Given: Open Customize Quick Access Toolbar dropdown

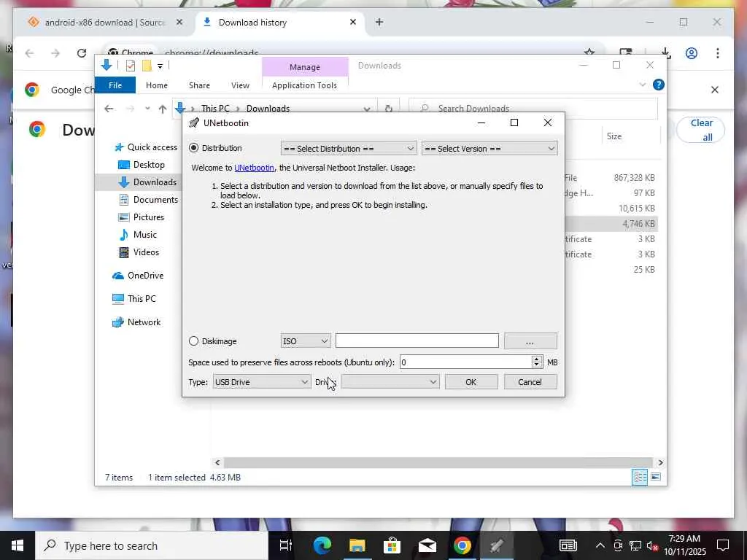Looking at the screenshot, I should [160, 66].
